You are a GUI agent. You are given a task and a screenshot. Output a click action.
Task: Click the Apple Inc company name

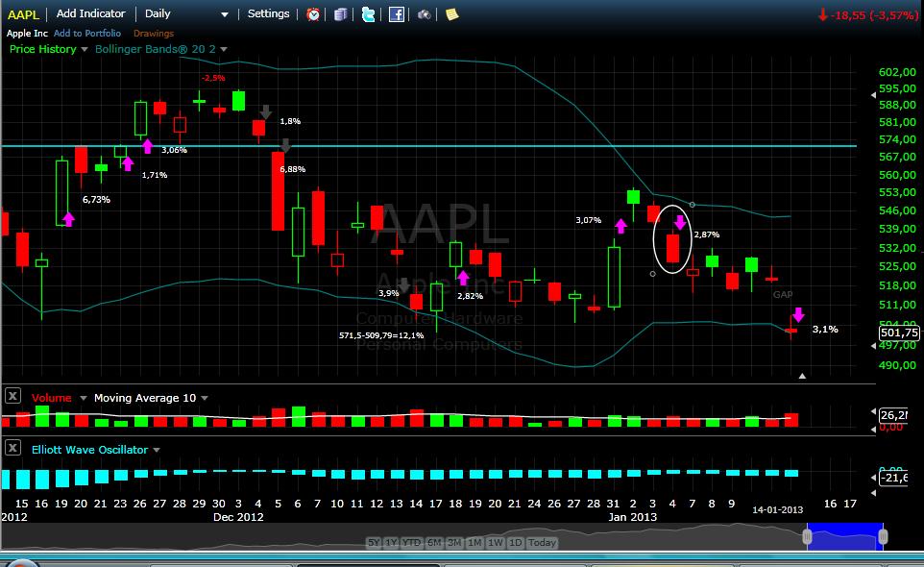point(27,34)
